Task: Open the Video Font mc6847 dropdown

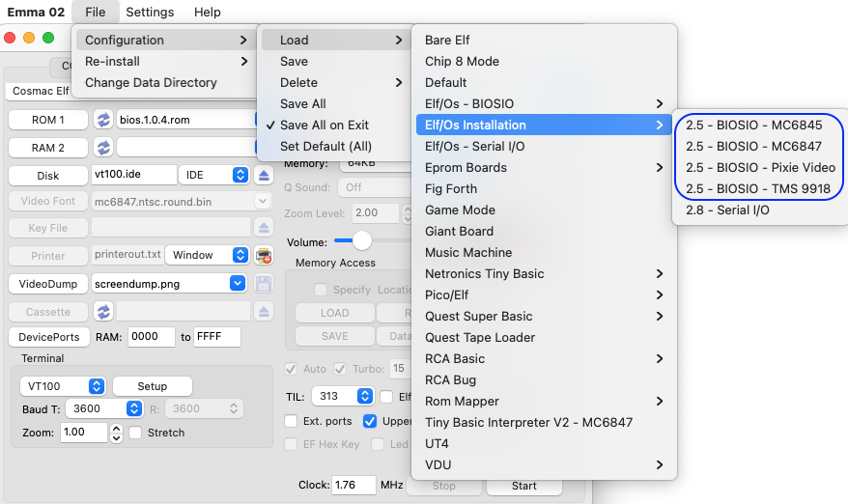Action: [x=263, y=201]
